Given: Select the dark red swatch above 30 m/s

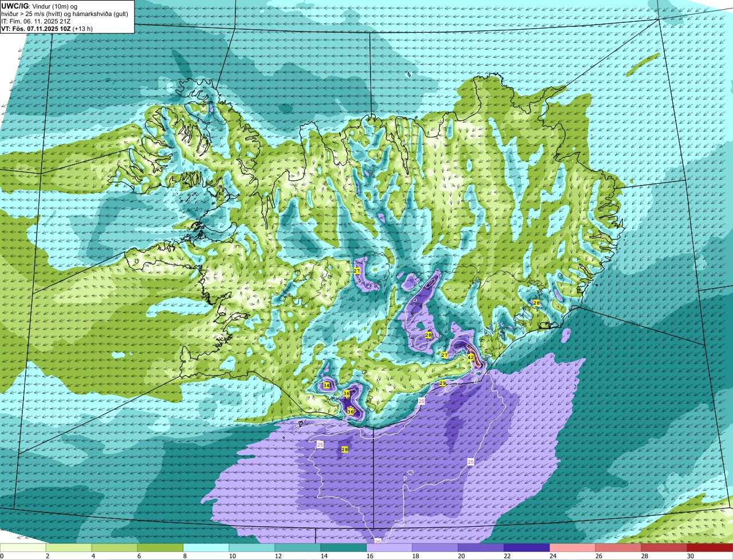Looking at the screenshot, I should (x=710, y=548).
